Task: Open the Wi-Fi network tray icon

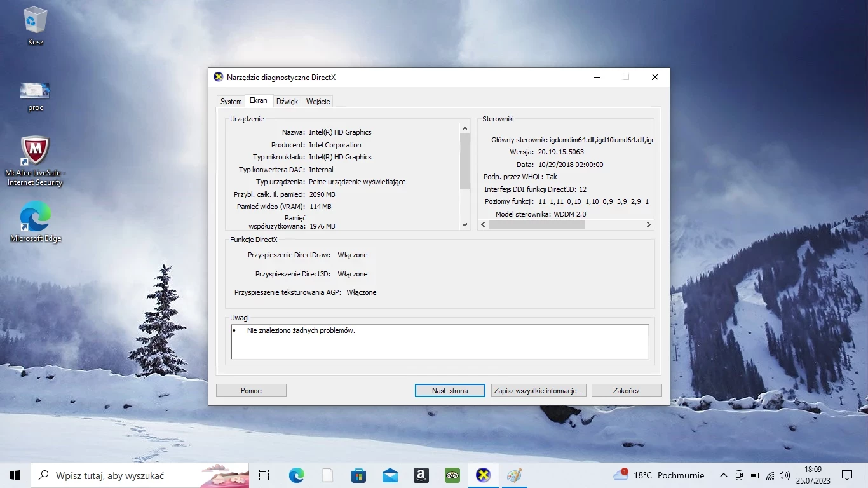Action: pos(770,475)
